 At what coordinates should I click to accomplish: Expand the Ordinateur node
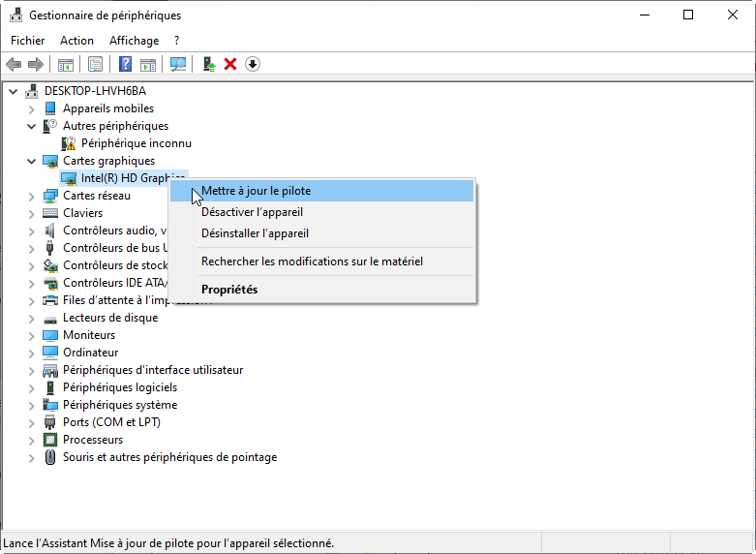tap(31, 354)
